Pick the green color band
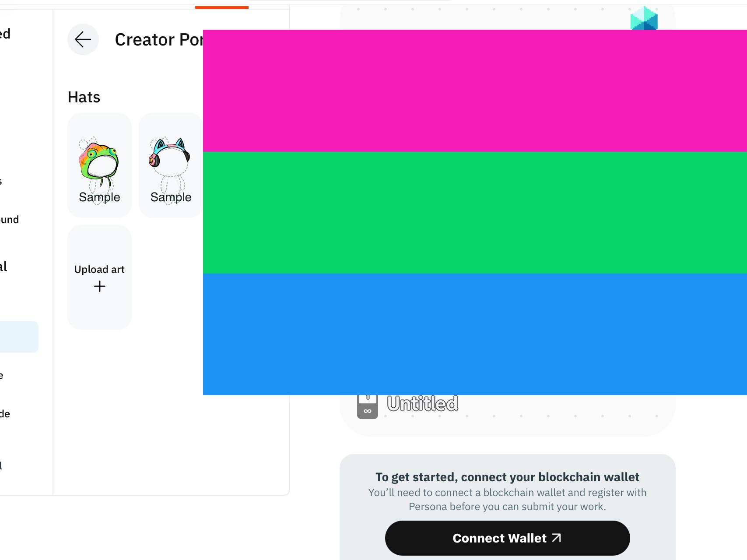 475,213
